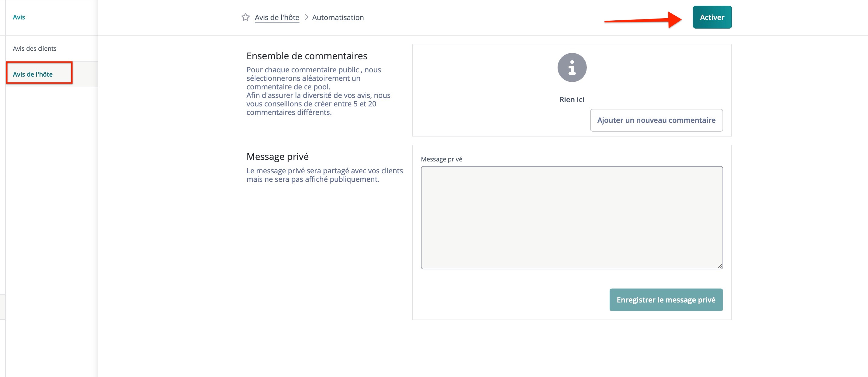Open Avis de l'hôte breadcrumb link

[x=277, y=18]
